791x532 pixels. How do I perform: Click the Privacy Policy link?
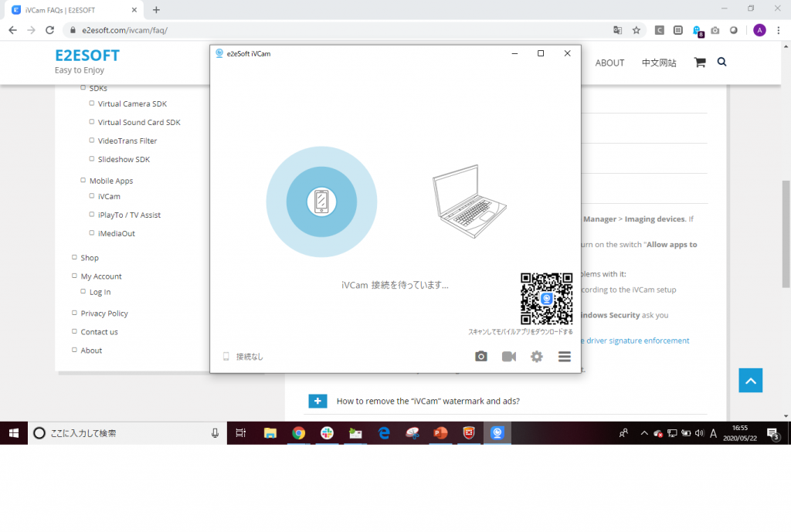104,313
